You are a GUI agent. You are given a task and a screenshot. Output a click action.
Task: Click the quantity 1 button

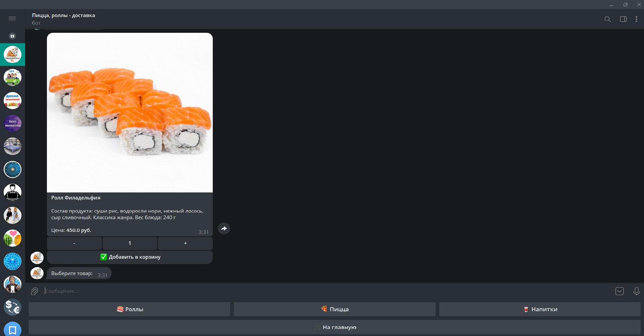130,243
